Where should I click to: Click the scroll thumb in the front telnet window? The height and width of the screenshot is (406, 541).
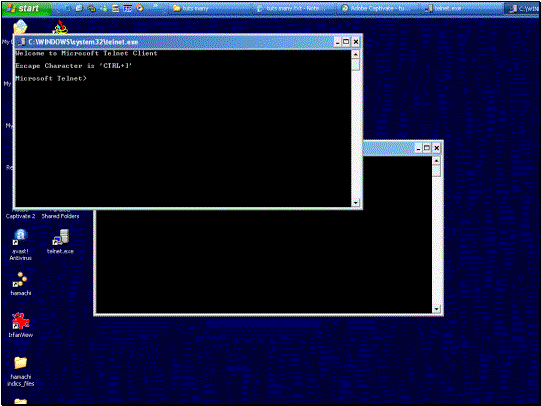[x=355, y=65]
